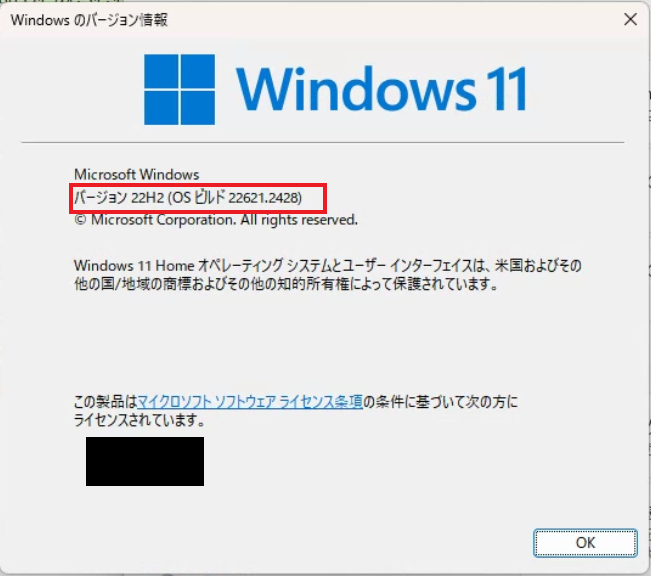Image resolution: width=651 pixels, height=576 pixels.
Task: Click the dialog title Windows のバージョン情報
Action: 89,20
